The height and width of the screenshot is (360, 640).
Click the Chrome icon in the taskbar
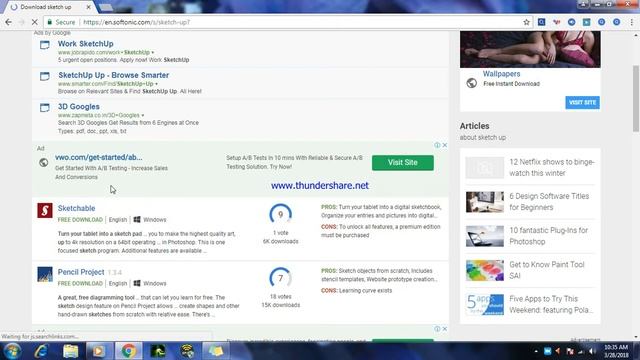coord(128,351)
